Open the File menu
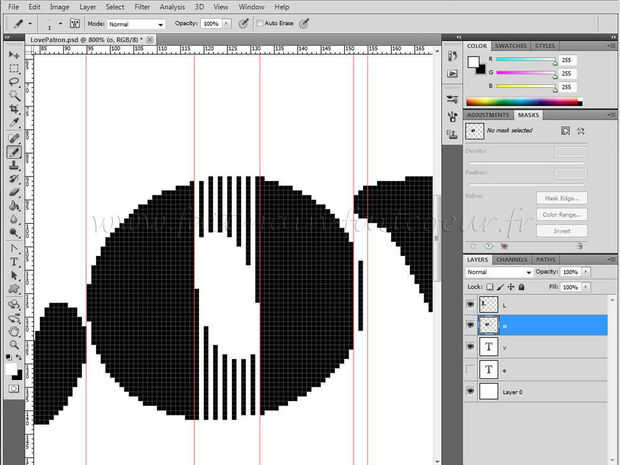The image size is (620, 465). [13, 7]
